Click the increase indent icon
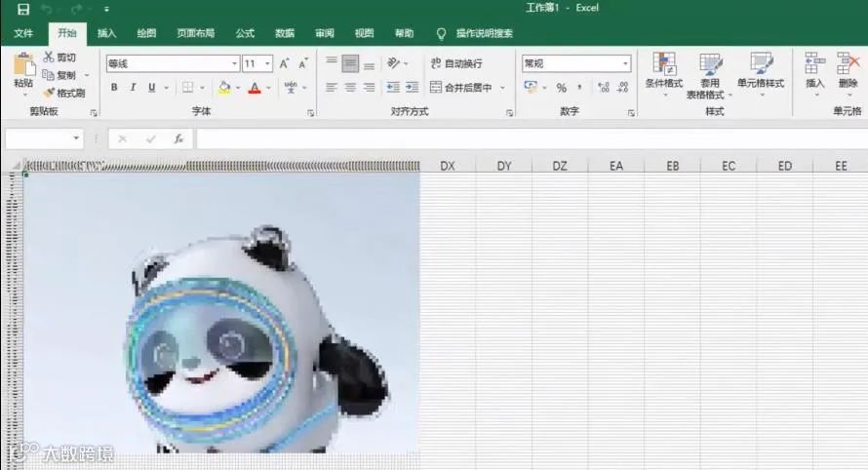The width and height of the screenshot is (868, 470). pyautogui.click(x=413, y=88)
